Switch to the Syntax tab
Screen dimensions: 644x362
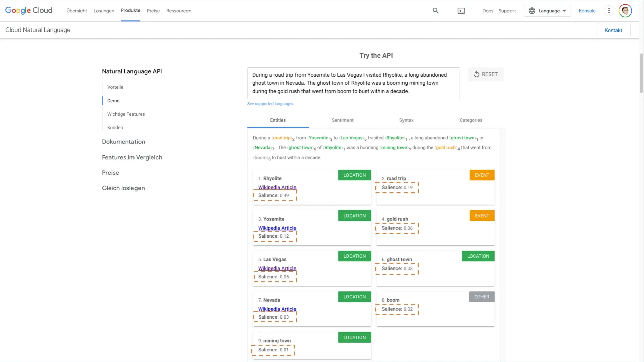pos(406,120)
